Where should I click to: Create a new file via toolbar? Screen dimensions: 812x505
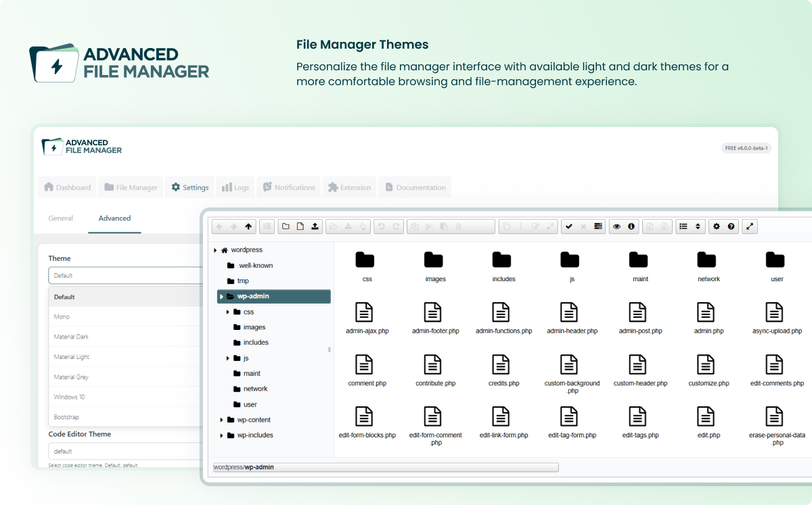pos(300,226)
